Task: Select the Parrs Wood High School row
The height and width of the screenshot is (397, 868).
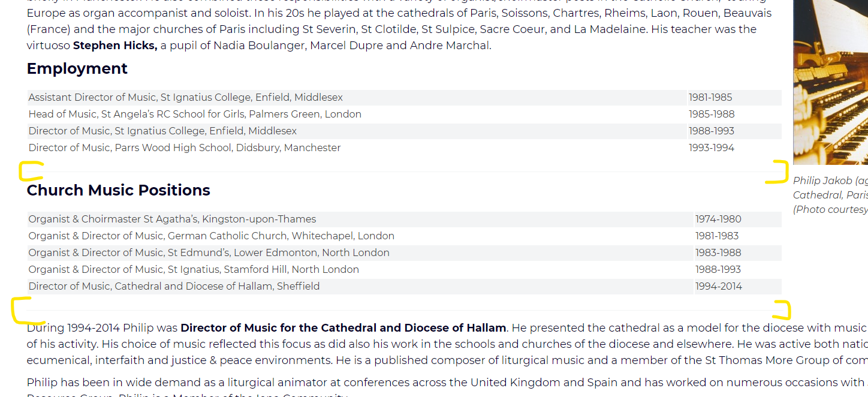Action: click(185, 148)
